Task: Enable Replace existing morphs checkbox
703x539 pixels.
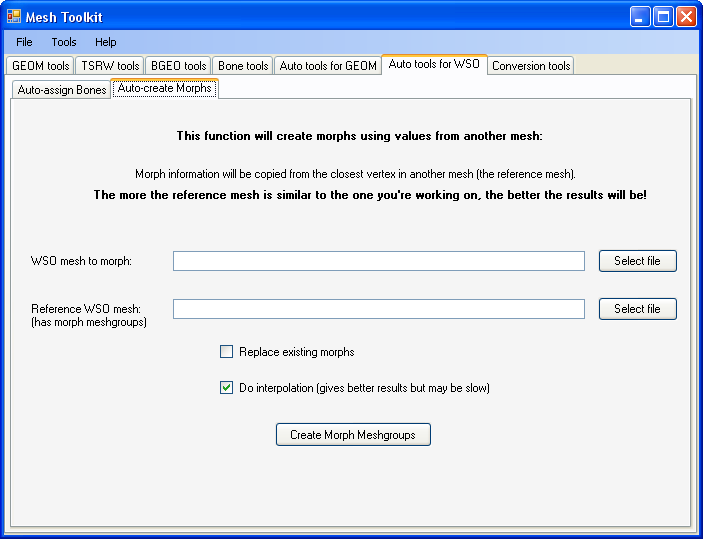Action: pyautogui.click(x=226, y=352)
